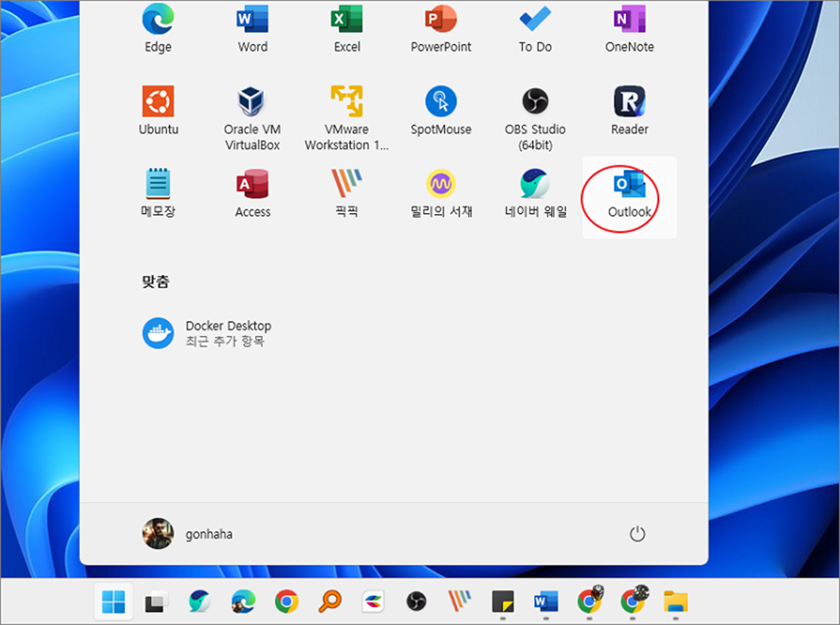Open the Reader app
Viewport: 840px width, 625px height.
tap(630, 111)
